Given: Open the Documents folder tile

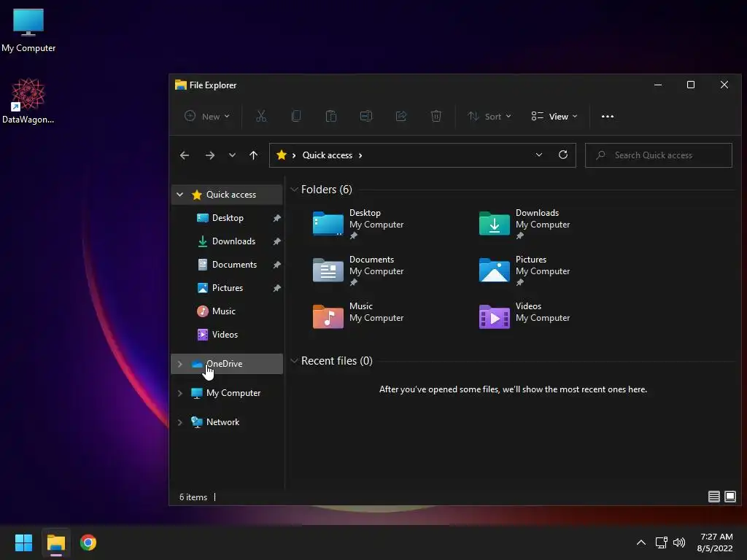Looking at the screenshot, I should 358,271.
